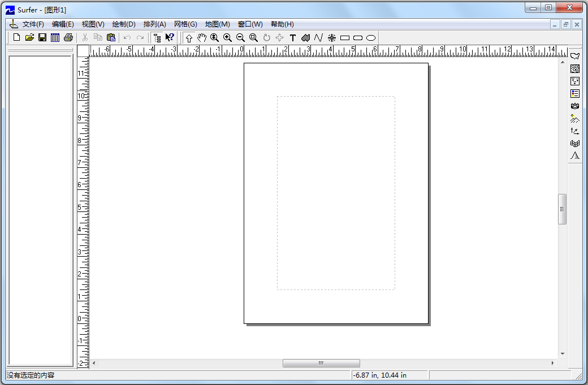Click the Redo arrow icon
This screenshot has width=588, height=385.
tap(140, 37)
